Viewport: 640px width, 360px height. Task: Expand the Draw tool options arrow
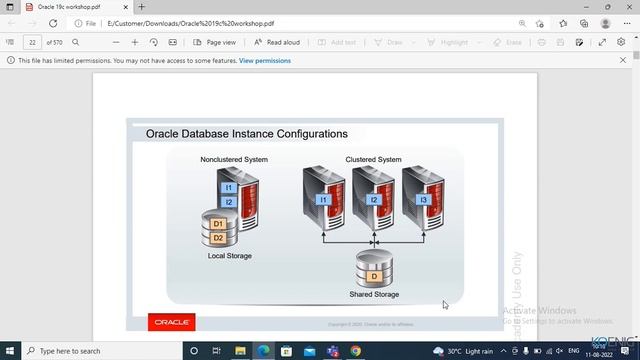[x=413, y=42]
